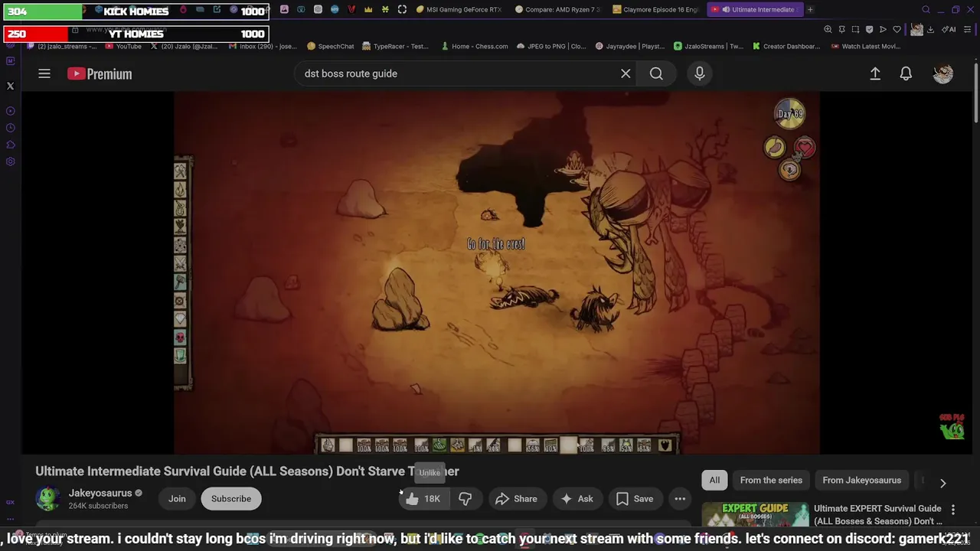Click the video player area
Viewport: 980px width, 551px height.
(x=496, y=273)
